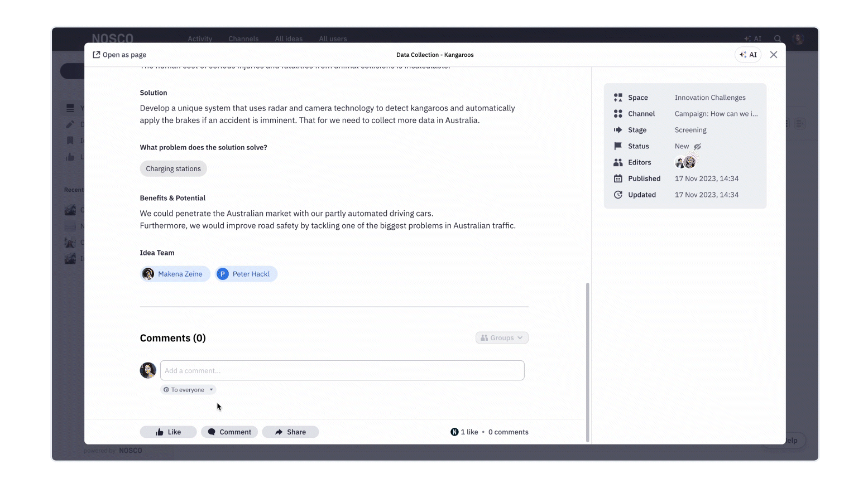Open the Campaign: How can we i... channel

[716, 114]
